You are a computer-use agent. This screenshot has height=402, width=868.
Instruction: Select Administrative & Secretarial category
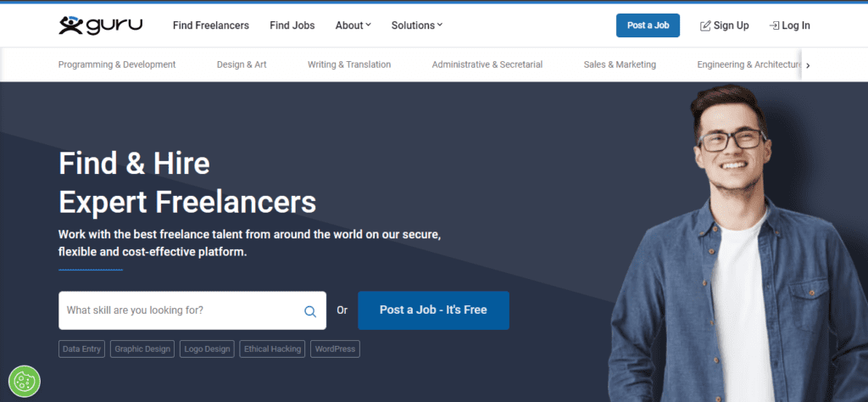[x=487, y=64]
